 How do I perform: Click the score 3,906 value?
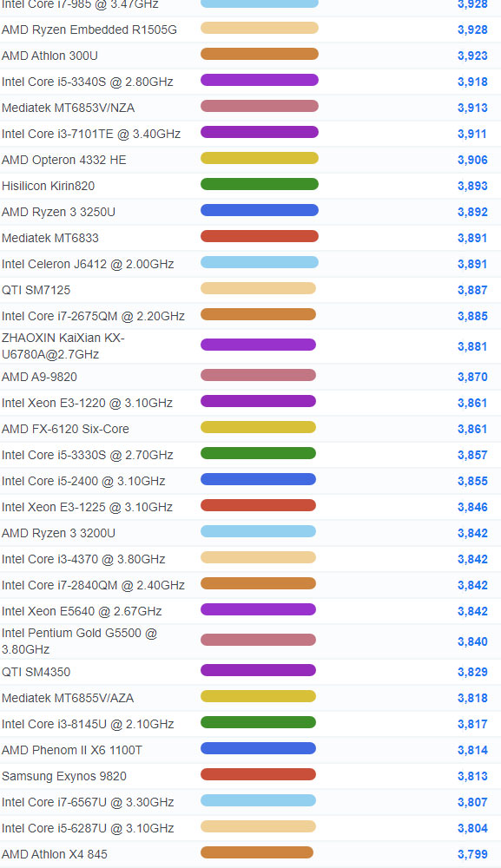click(472, 160)
